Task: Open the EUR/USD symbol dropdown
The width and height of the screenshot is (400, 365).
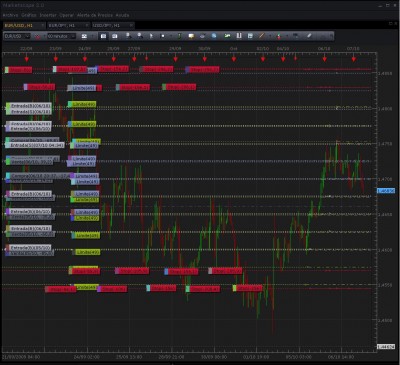Action: 17,36
